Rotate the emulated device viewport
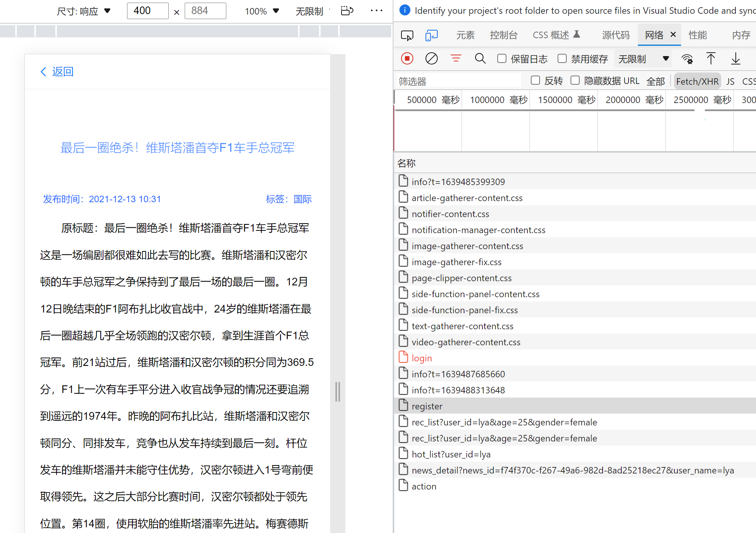The height and width of the screenshot is (533, 756). 347,11
